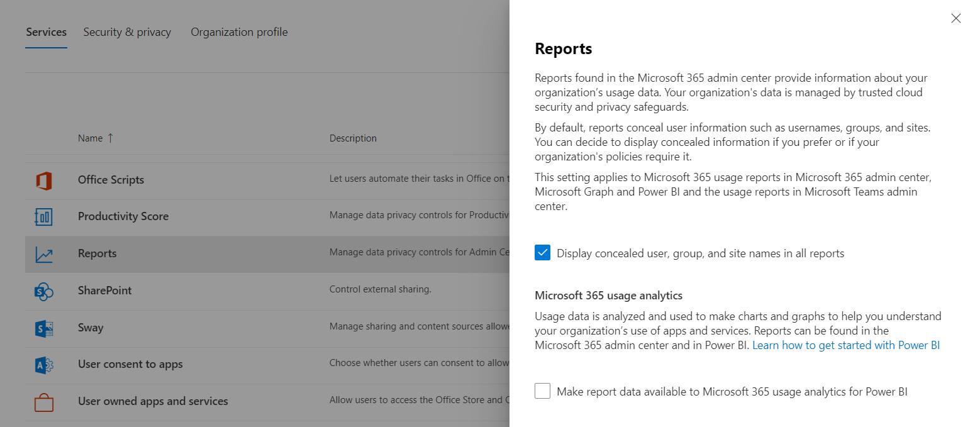
Task: Click the Productivity Score icon
Action: point(43,217)
